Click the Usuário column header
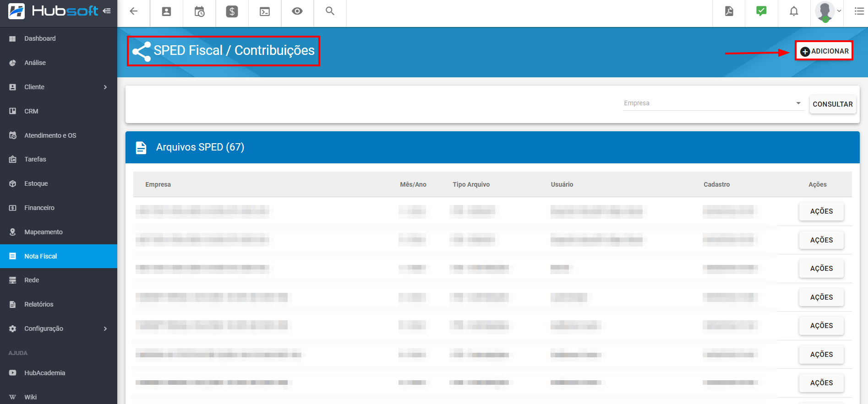Viewport: 868px width, 404px height. (562, 184)
